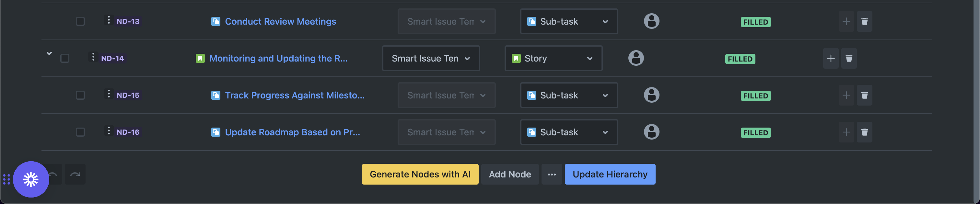Click the redo arrow button
The height and width of the screenshot is (204, 980).
click(x=75, y=174)
